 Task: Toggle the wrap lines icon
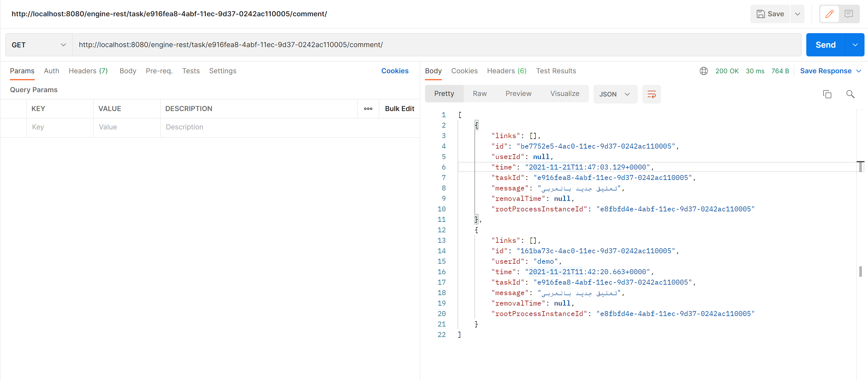pyautogui.click(x=651, y=94)
